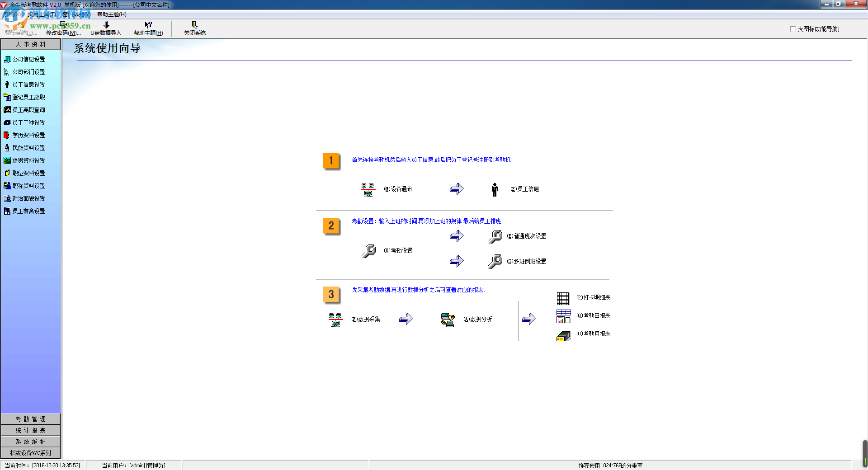The width and height of the screenshot is (868, 470).
Task: Click the 当前用户 [admin] status entry
Action: (134, 465)
